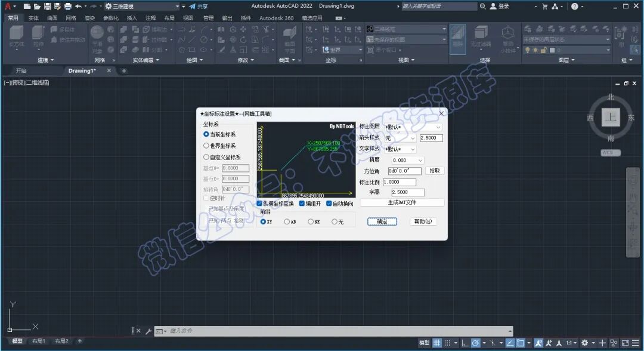
Task: Click the customization hamburger icon in status bar
Action: tap(636, 343)
